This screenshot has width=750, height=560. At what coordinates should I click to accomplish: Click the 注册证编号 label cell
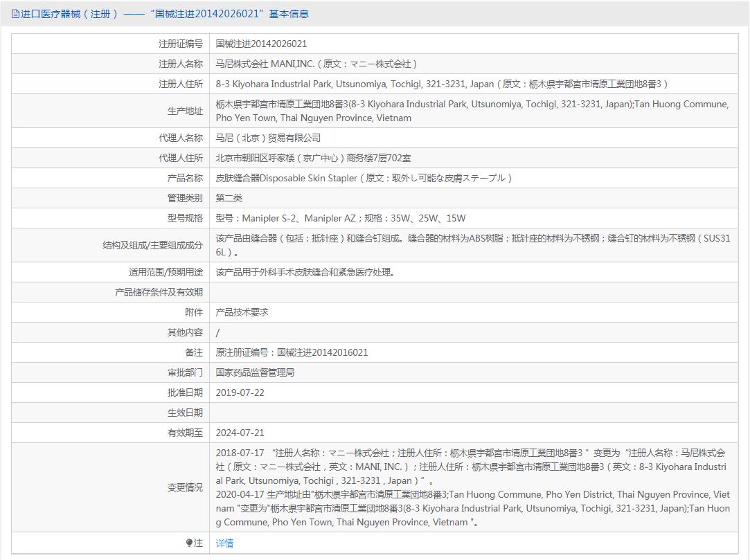pyautogui.click(x=180, y=44)
